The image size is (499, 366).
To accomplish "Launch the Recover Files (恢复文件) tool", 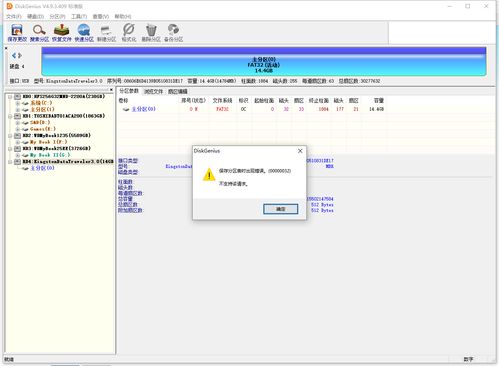I will pyautogui.click(x=62, y=33).
